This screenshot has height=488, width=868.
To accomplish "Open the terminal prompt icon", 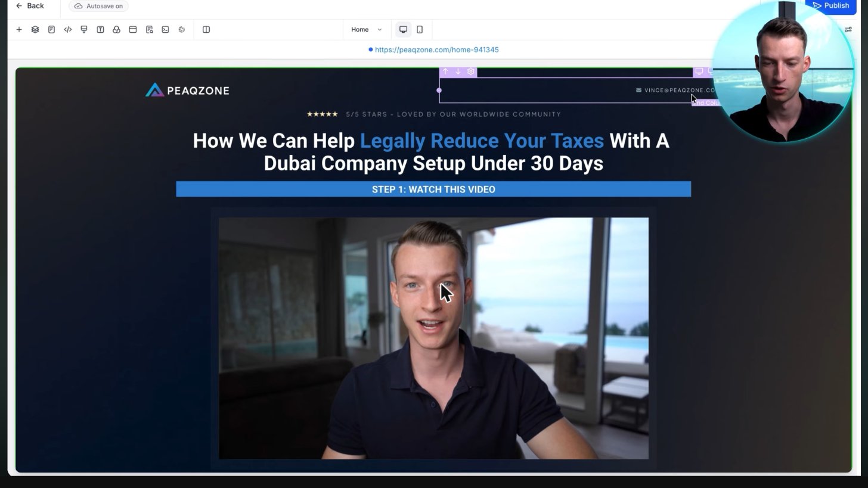I will (165, 30).
